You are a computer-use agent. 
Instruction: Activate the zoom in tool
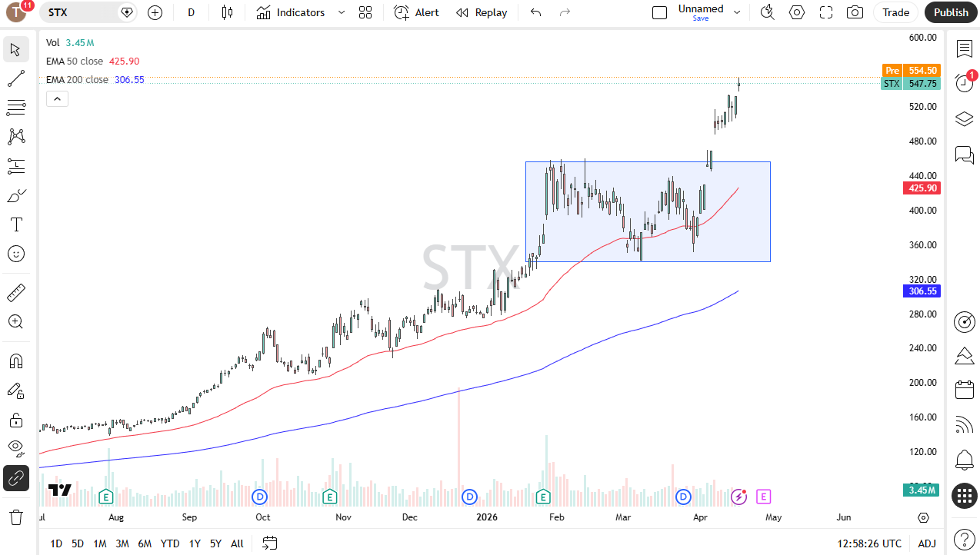tap(16, 322)
